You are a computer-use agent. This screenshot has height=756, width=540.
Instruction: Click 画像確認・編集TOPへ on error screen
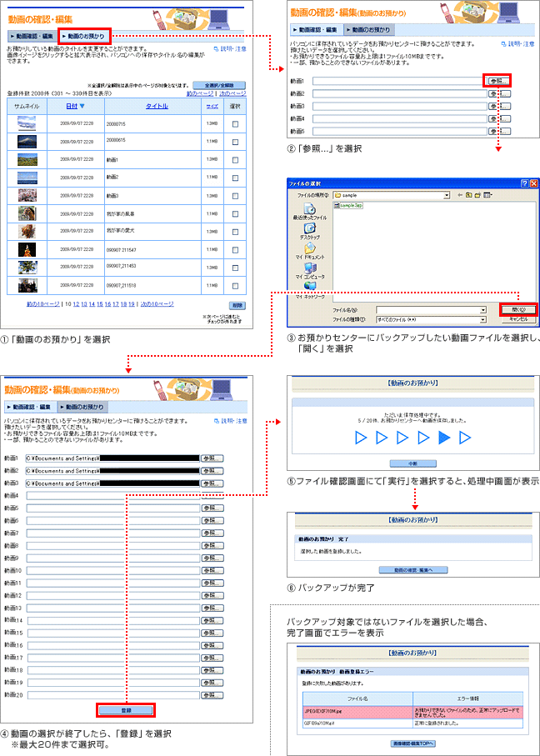coord(413,743)
